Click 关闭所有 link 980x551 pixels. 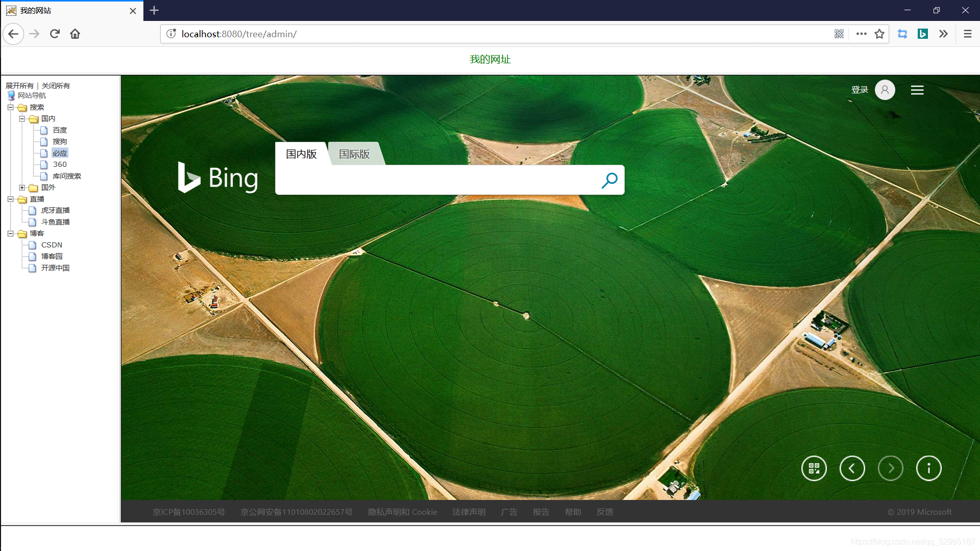(56, 86)
